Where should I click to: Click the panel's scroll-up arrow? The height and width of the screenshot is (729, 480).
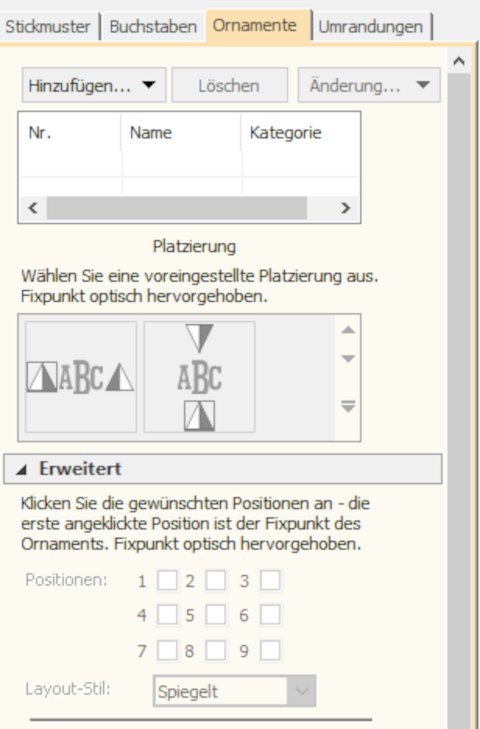(459, 61)
